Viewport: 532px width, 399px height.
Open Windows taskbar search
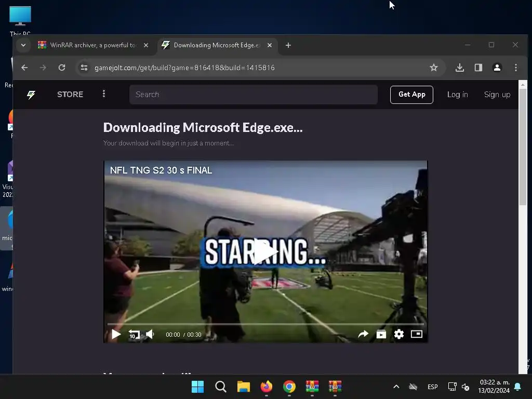tap(220, 387)
